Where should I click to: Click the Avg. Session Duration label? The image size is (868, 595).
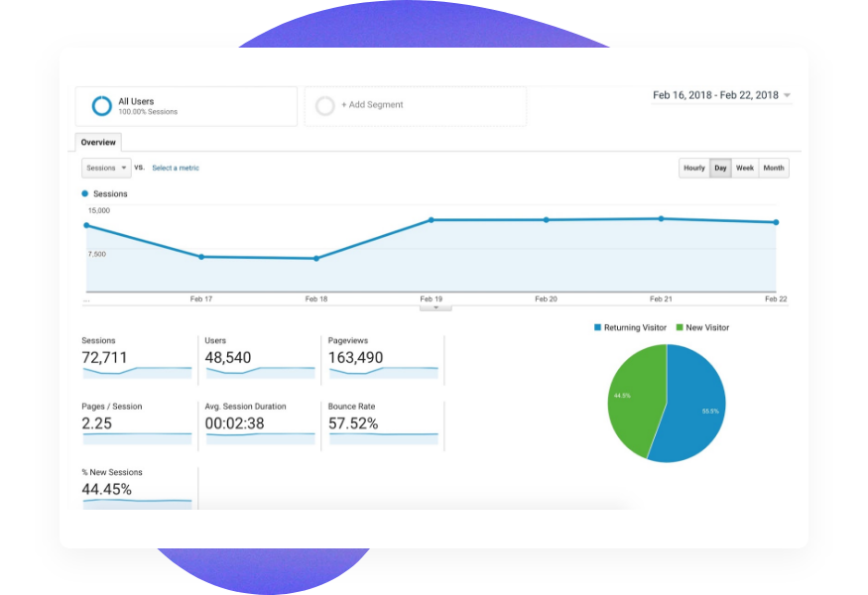click(x=246, y=407)
